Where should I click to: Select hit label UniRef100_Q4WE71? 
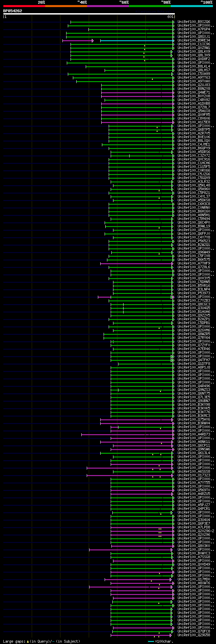point(194,92)
